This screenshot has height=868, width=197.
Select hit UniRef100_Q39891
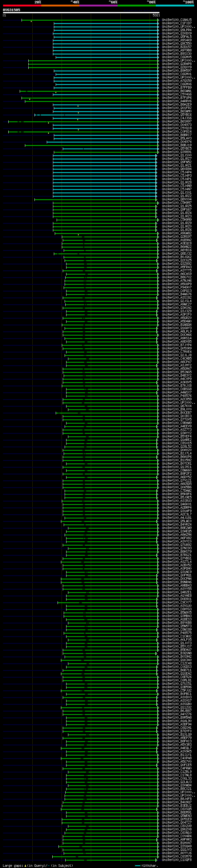(177, 152)
